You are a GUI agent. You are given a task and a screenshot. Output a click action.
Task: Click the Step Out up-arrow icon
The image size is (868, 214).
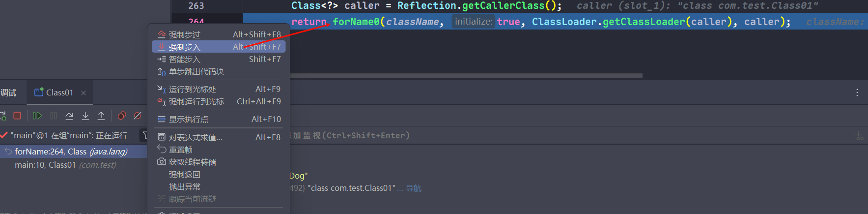(x=101, y=116)
